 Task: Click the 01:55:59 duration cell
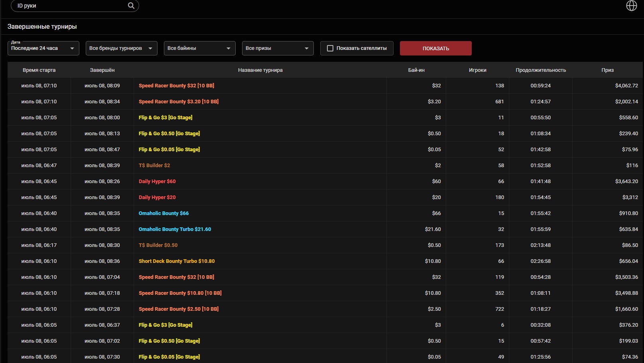pyautogui.click(x=541, y=229)
